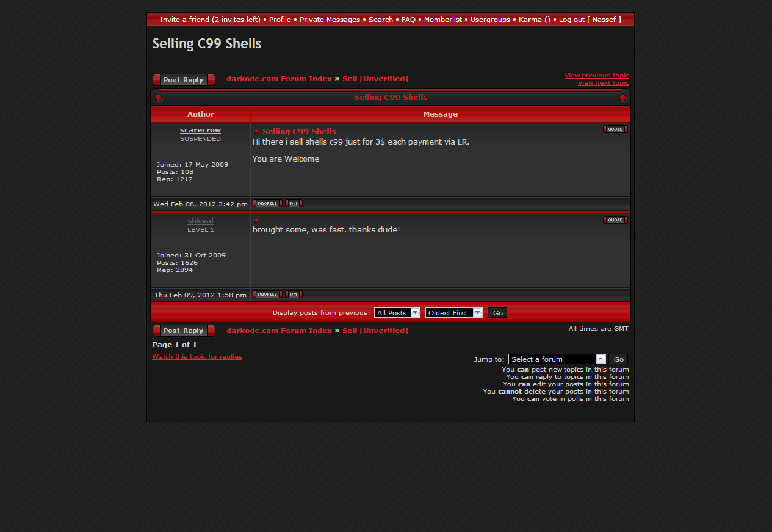Follow the View previous topic link
This screenshot has width=772, height=532.
coord(596,76)
